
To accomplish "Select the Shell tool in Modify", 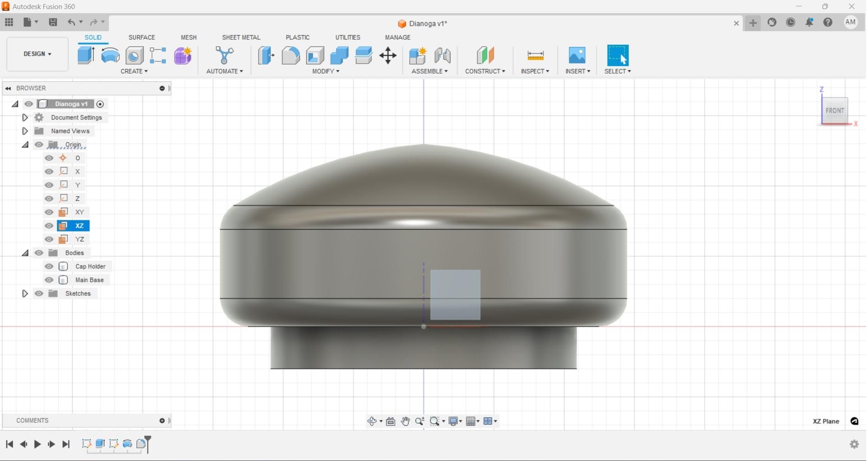I will coord(315,56).
